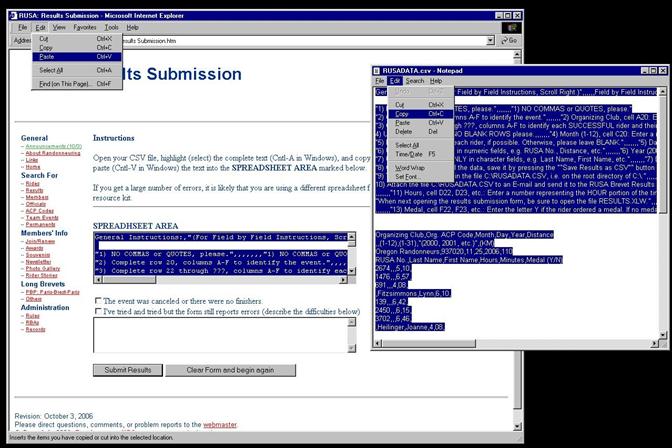Viewport: 672px width, 448px height.
Task: Check 'event was canceled or no finishers'
Action: 97,300
